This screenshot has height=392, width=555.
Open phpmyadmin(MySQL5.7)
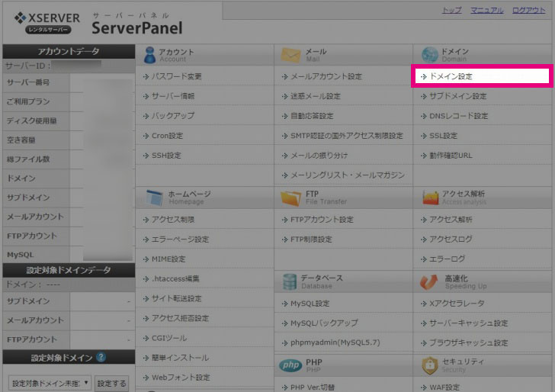click(x=326, y=342)
